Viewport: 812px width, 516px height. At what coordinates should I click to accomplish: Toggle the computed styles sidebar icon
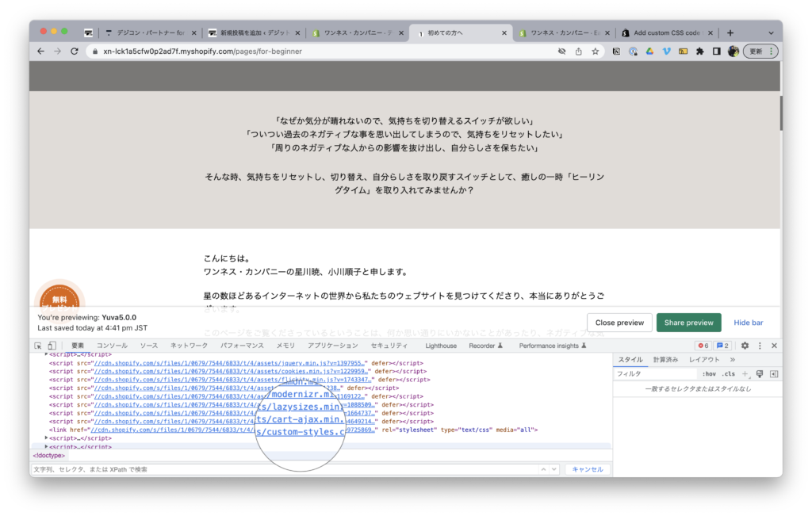point(774,373)
